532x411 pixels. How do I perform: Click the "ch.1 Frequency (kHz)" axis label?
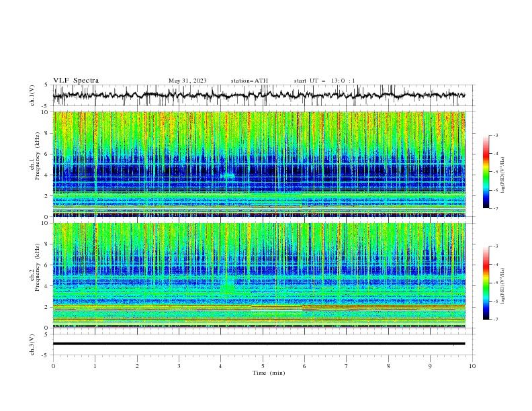click(34, 154)
